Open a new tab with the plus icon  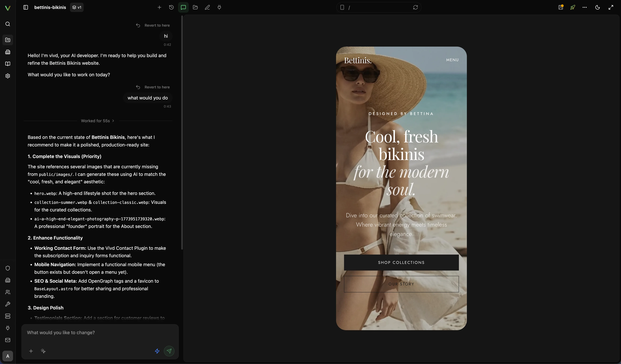click(159, 7)
